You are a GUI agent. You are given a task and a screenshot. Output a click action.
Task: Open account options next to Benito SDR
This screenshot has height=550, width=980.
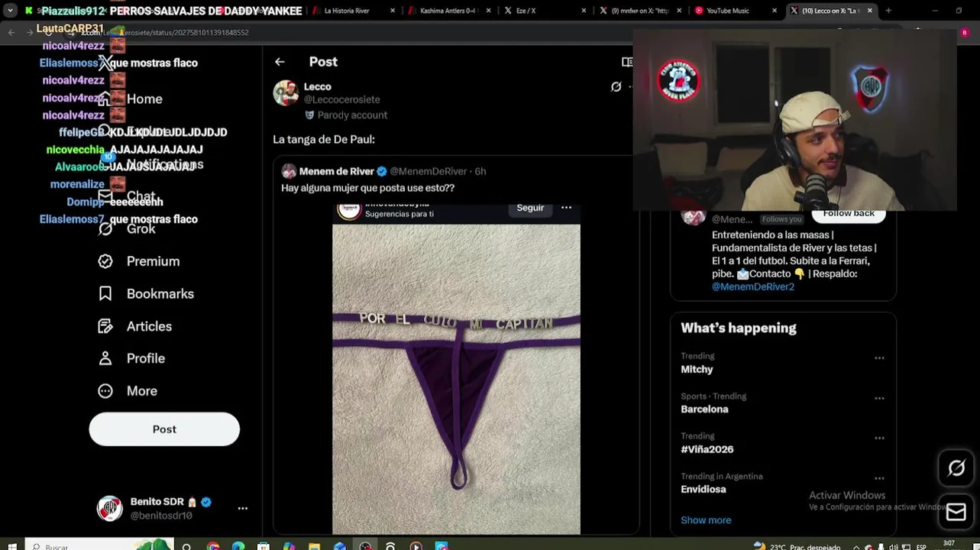(242, 508)
